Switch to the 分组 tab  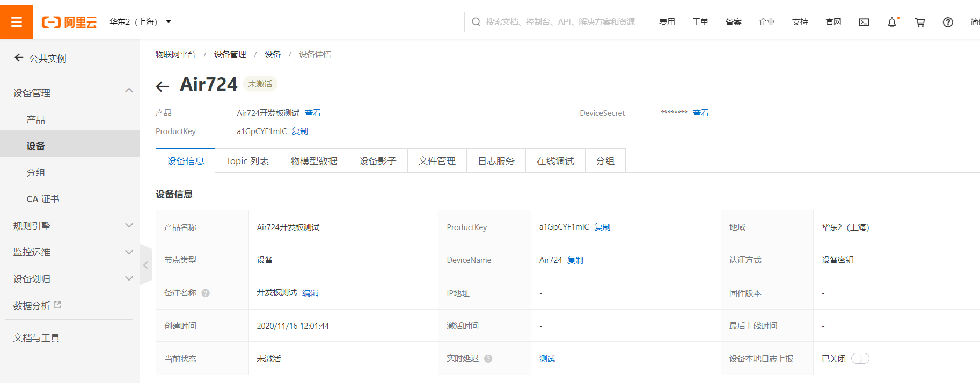click(605, 161)
